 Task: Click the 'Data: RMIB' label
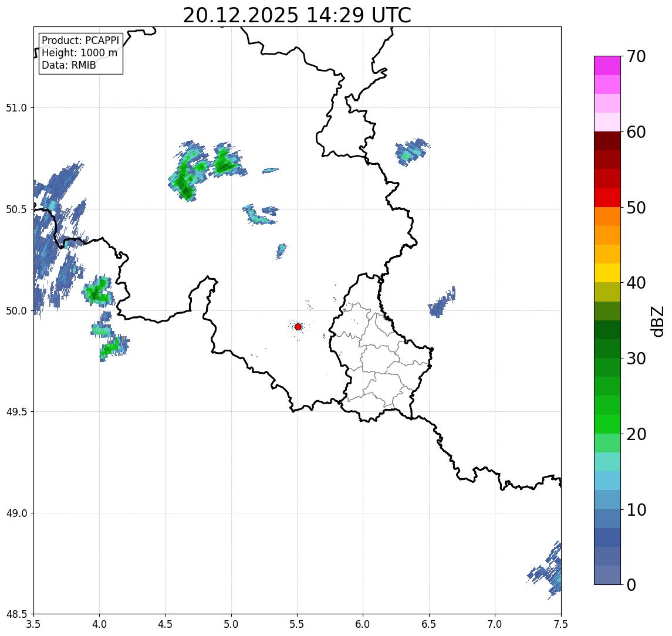pos(69,65)
